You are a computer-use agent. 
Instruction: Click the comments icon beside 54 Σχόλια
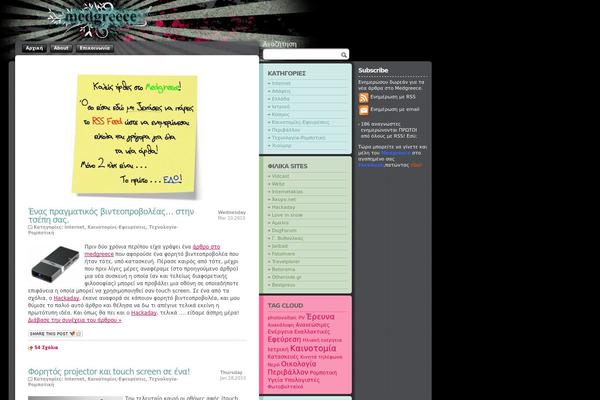point(31,348)
